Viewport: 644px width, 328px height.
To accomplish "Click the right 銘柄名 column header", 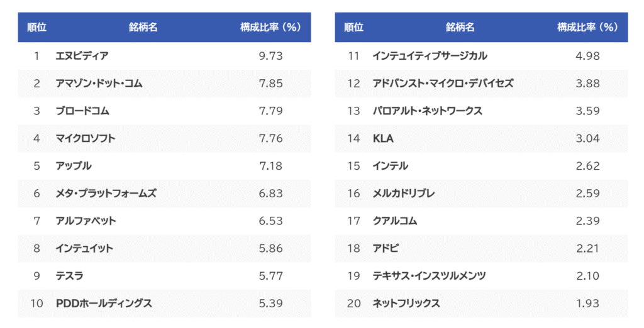I will (460, 27).
